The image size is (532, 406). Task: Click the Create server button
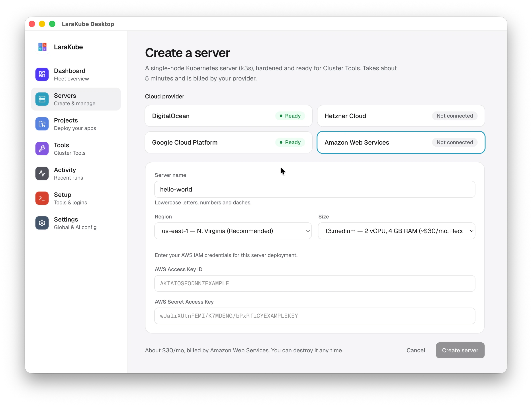[460, 350]
